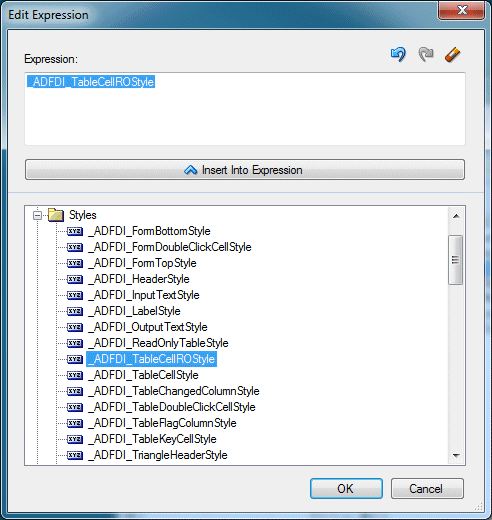Click the xyz icon beside _ADFDI_TableDoubleClickCellStyle

(75, 407)
